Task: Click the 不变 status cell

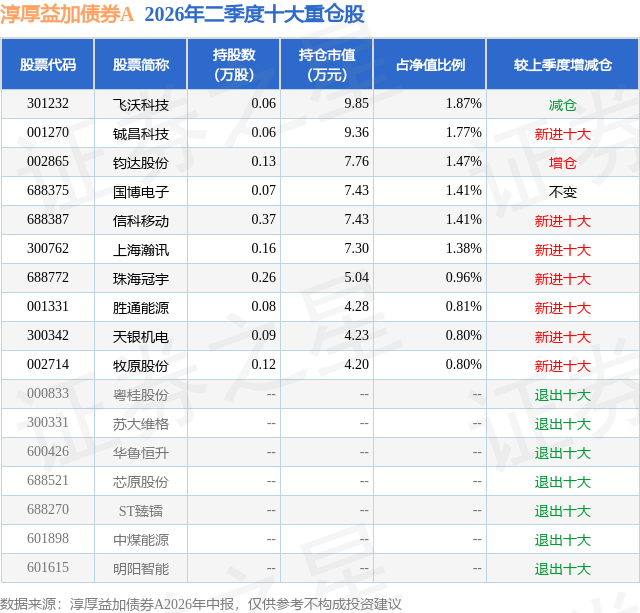Action: [562, 192]
